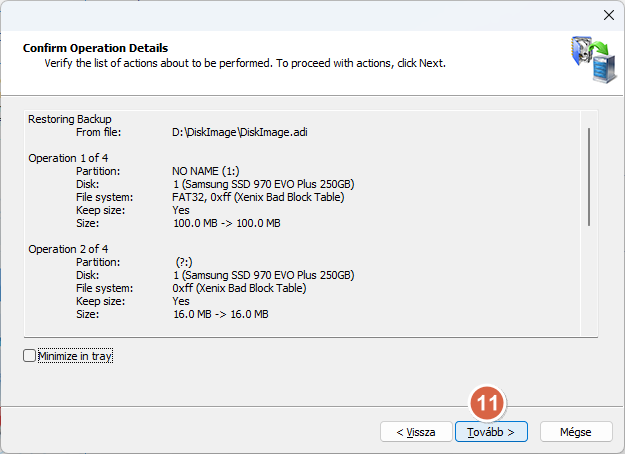Go back with the < Vissza button
The width and height of the screenshot is (625, 454).
click(415, 432)
